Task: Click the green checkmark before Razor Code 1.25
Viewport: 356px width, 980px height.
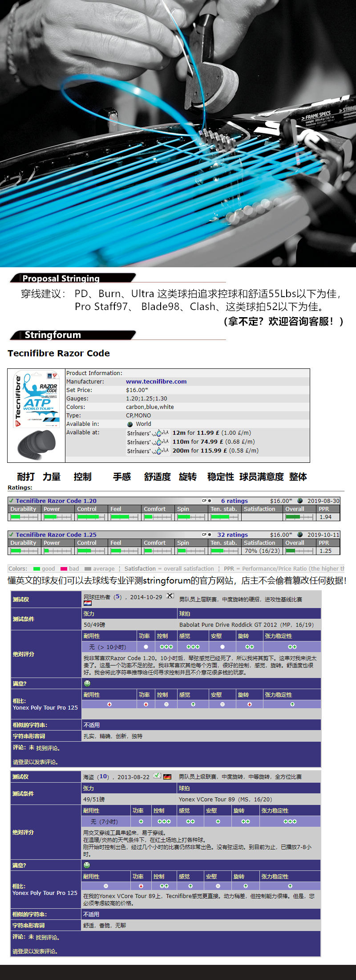Action: (12, 535)
